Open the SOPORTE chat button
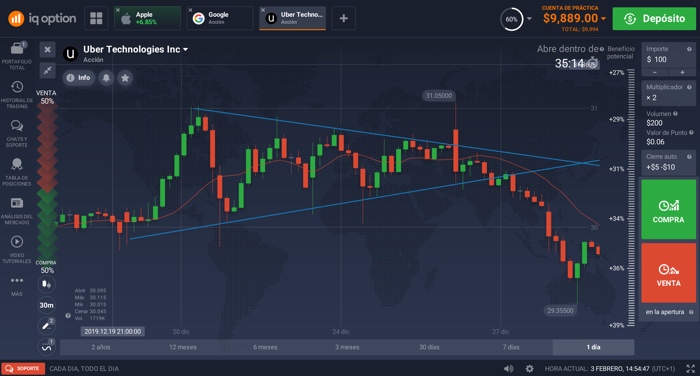The height and width of the screenshot is (376, 700). 23,369
